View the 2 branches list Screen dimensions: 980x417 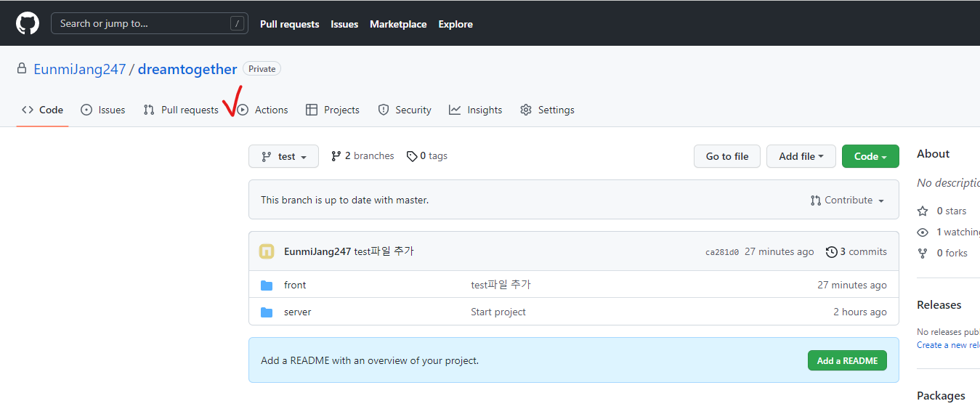363,156
